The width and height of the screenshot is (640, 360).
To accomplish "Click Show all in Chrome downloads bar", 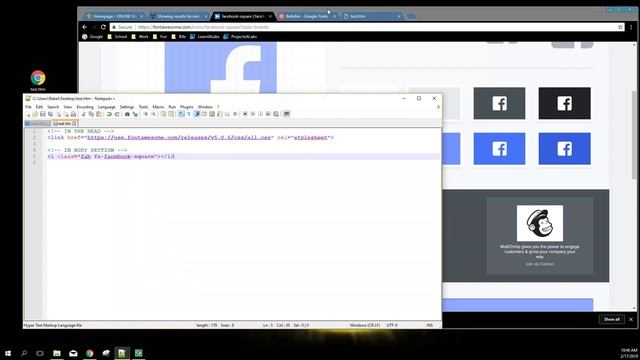I will (611, 319).
